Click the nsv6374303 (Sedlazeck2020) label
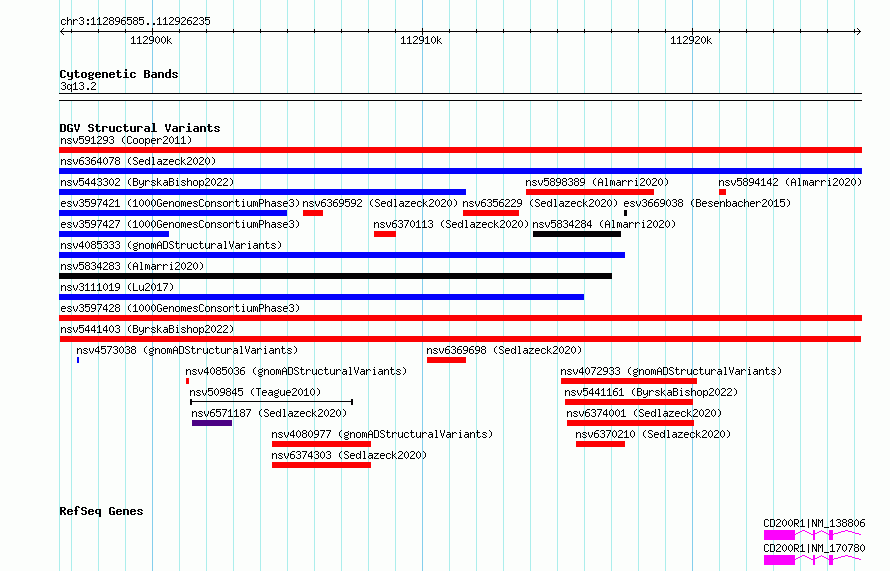This screenshot has height=571, width=890. point(349,455)
